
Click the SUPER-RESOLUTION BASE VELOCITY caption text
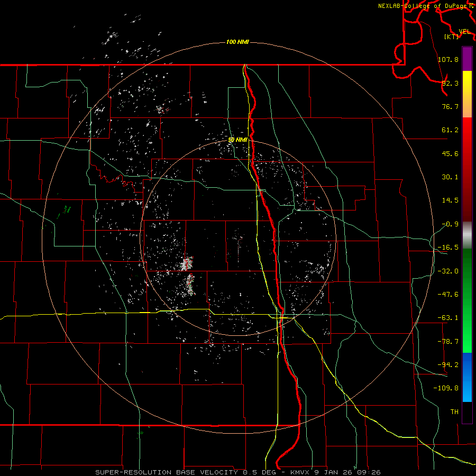click(167, 472)
